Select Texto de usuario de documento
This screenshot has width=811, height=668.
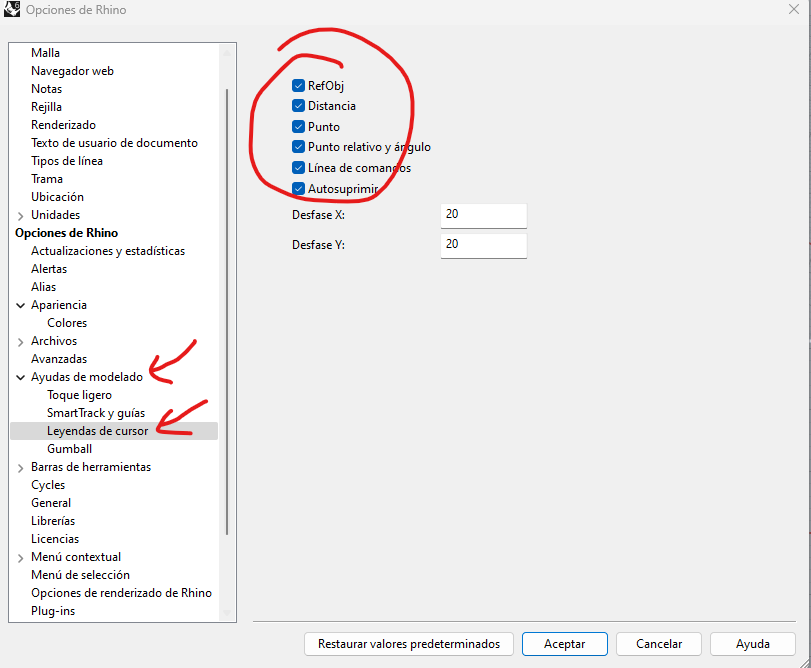click(x=114, y=143)
